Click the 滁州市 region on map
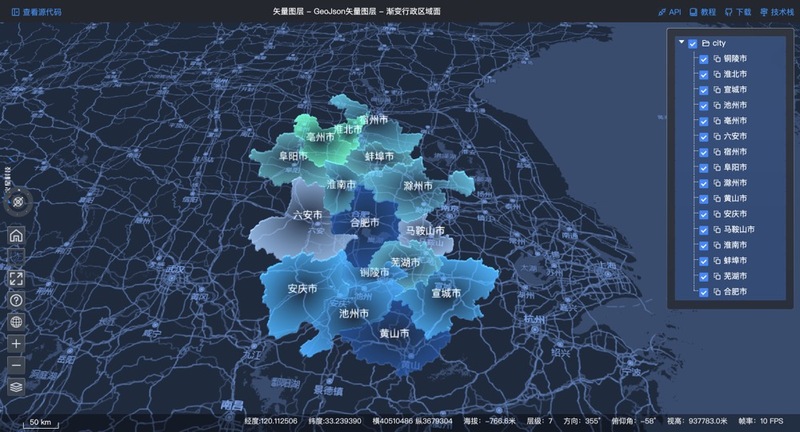The width and height of the screenshot is (800, 432). [x=417, y=186]
